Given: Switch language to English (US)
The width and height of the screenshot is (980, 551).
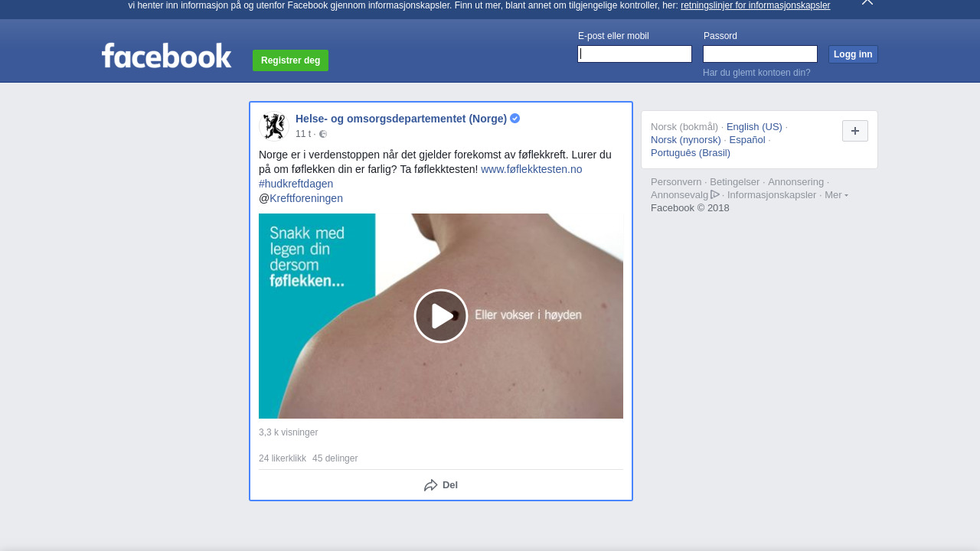Looking at the screenshot, I should (x=754, y=127).
